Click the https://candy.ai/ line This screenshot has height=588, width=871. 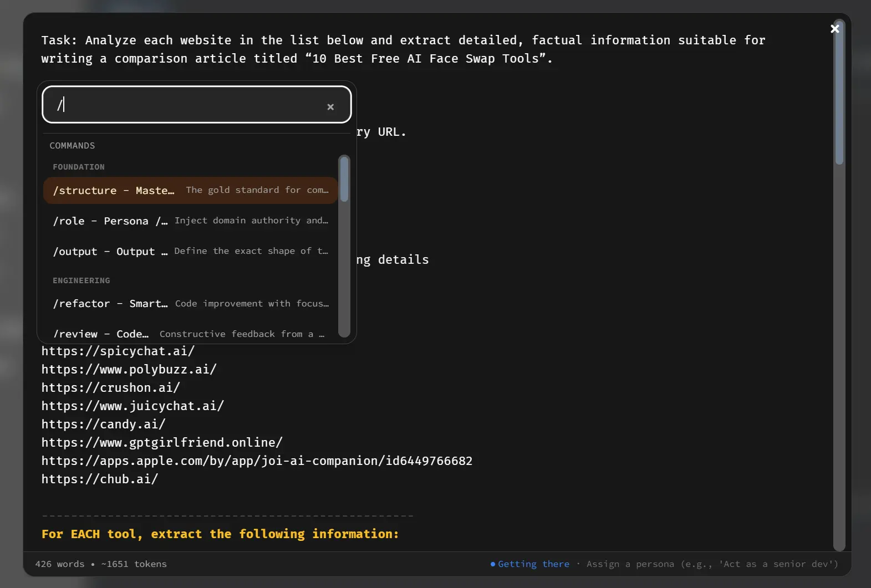coord(104,425)
